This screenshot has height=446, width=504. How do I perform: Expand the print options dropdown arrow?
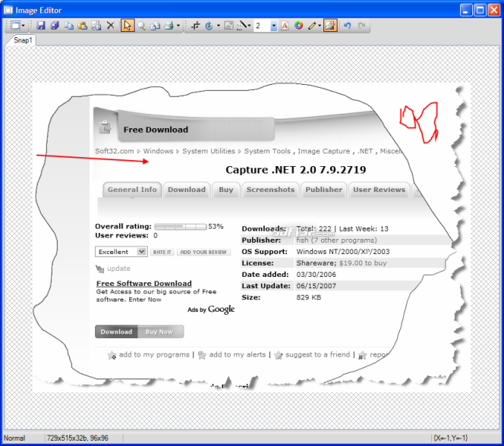tap(178, 26)
